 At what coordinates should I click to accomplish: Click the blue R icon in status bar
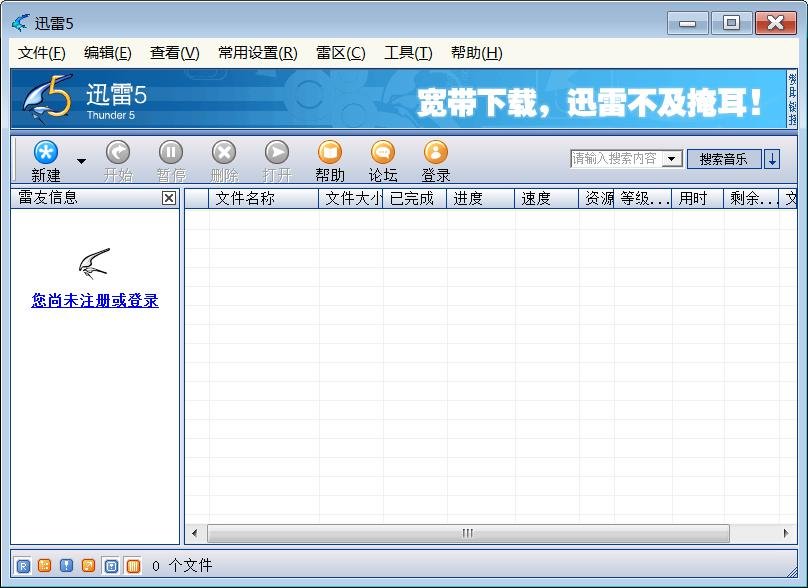click(x=23, y=566)
